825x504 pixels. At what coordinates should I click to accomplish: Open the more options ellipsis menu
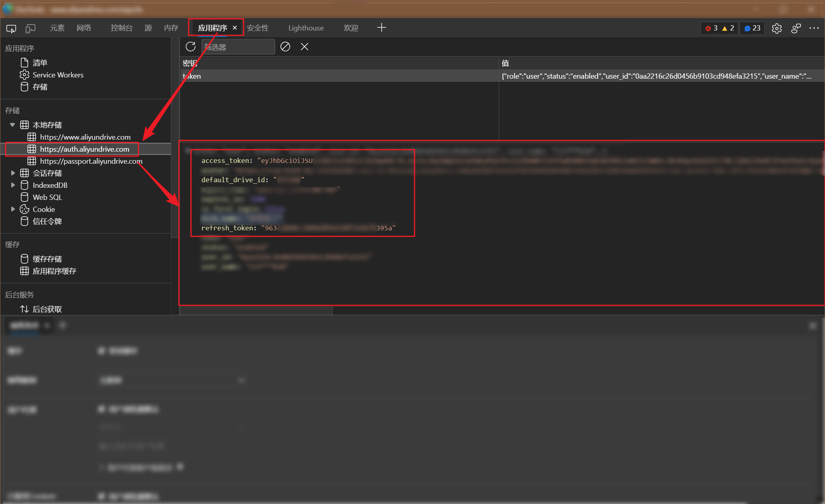814,28
